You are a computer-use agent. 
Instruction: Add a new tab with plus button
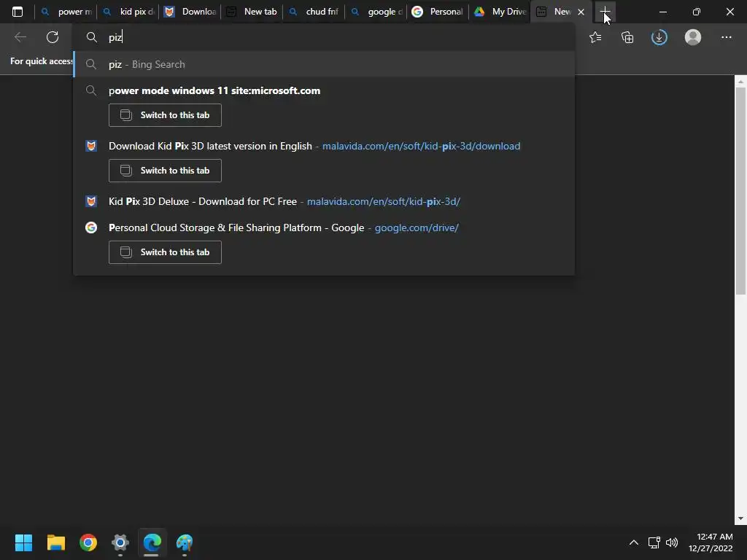pos(605,12)
